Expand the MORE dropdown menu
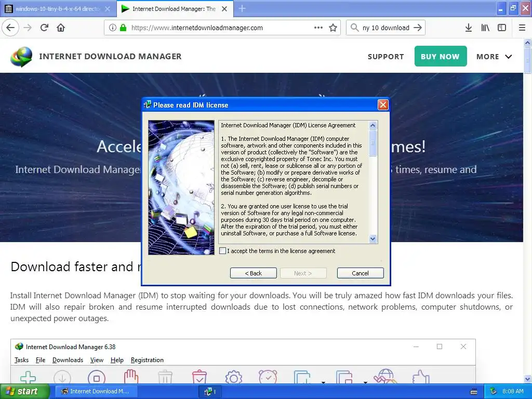 point(494,57)
